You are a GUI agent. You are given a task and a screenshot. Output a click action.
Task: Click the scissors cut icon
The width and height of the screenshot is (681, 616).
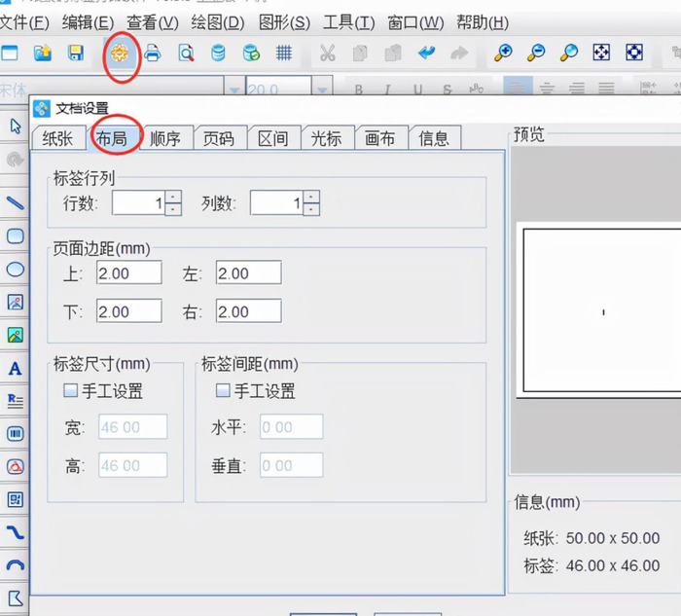[x=328, y=53]
